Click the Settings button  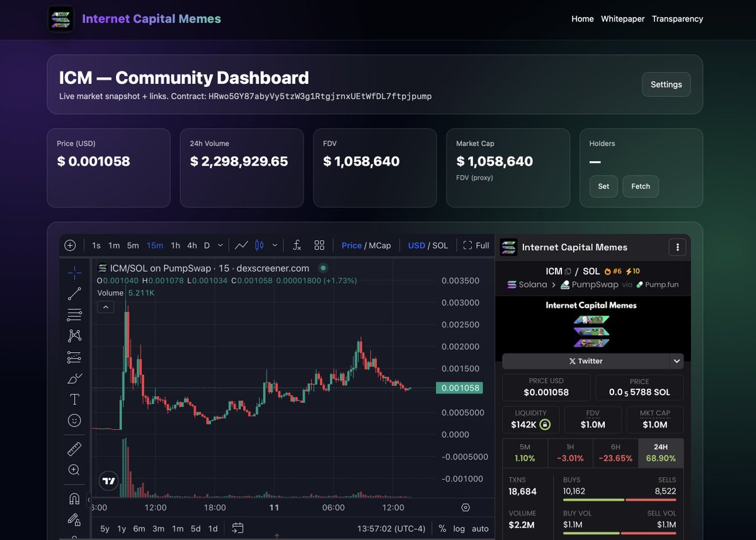point(667,84)
